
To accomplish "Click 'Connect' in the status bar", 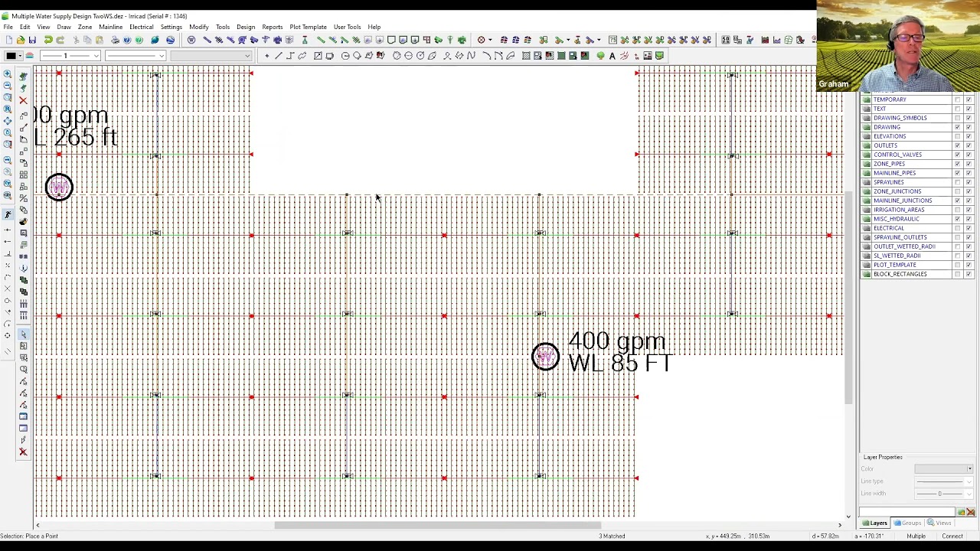I will (x=952, y=536).
